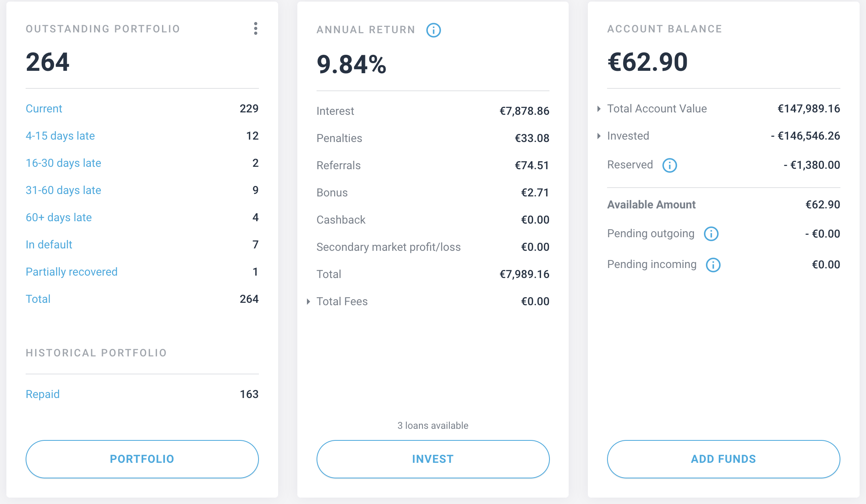Open the Repaid historical loans link
This screenshot has height=504, width=866.
[42, 394]
